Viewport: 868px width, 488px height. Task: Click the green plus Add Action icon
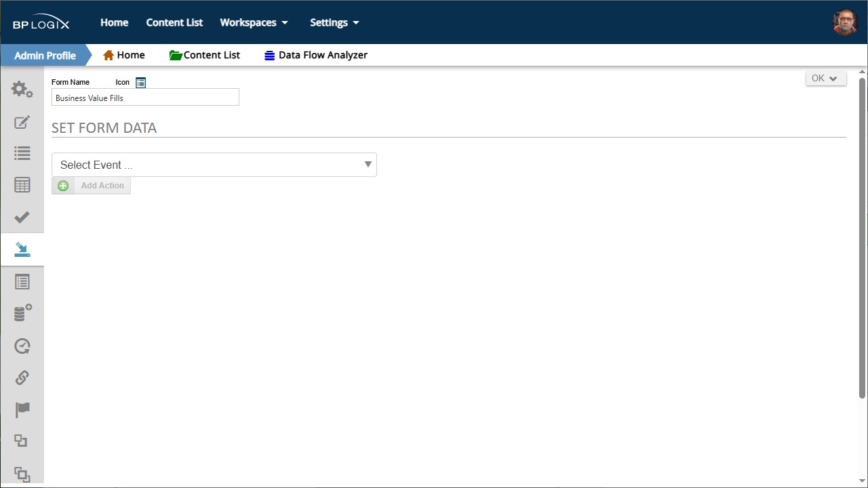63,186
